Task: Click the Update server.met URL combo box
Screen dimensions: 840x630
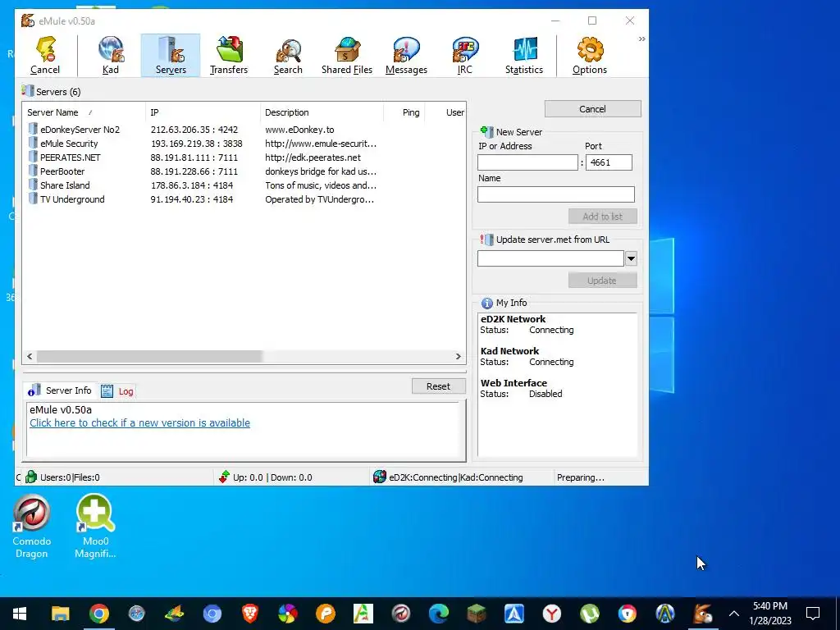Action: [550, 258]
